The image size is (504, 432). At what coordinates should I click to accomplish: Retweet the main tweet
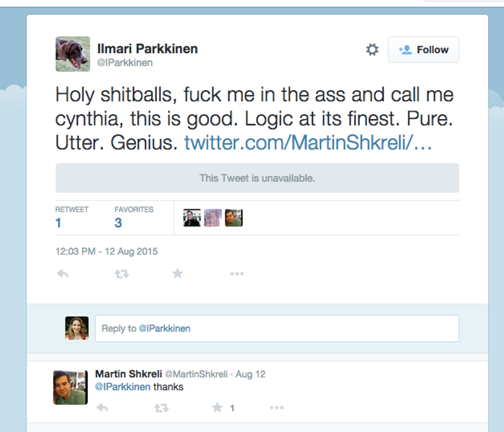[x=121, y=274]
